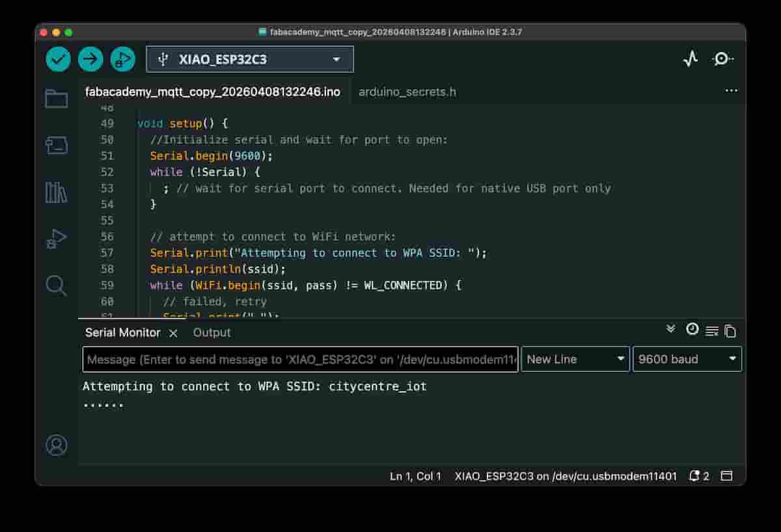Click the Serial.println(ssid) code line
Image resolution: width=781 pixels, height=532 pixels.
[218, 269]
